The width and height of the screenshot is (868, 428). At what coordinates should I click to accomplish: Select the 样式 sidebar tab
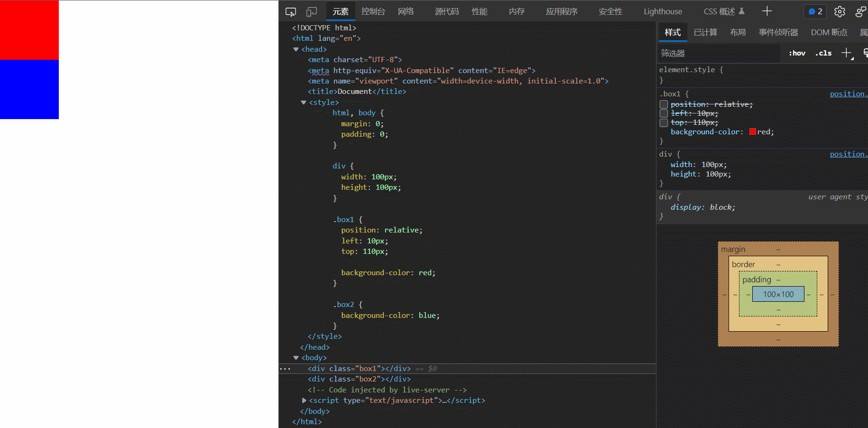(673, 32)
